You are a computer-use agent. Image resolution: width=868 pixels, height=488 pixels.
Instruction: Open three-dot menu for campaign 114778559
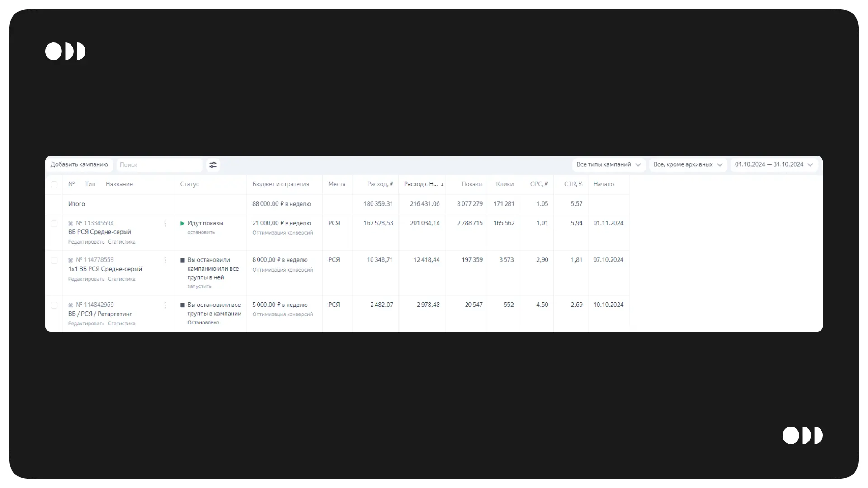tap(165, 260)
